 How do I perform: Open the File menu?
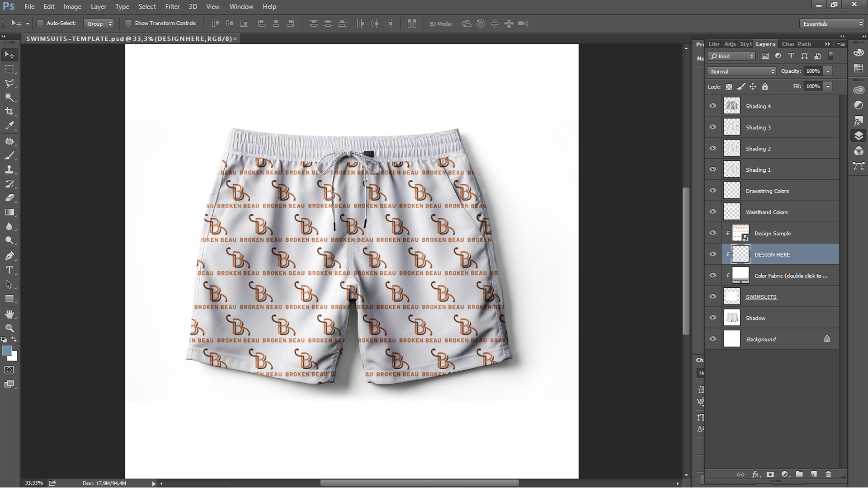pyautogui.click(x=29, y=6)
